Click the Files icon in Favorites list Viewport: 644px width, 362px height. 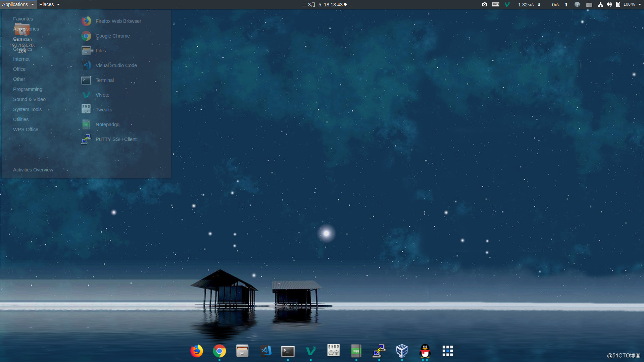tap(86, 51)
